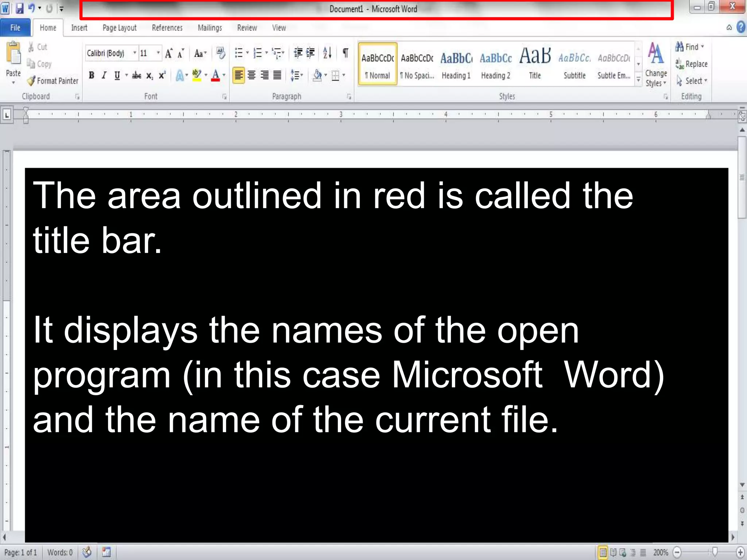Expand the Paste options arrow
This screenshot has height=560, width=747.
click(13, 83)
